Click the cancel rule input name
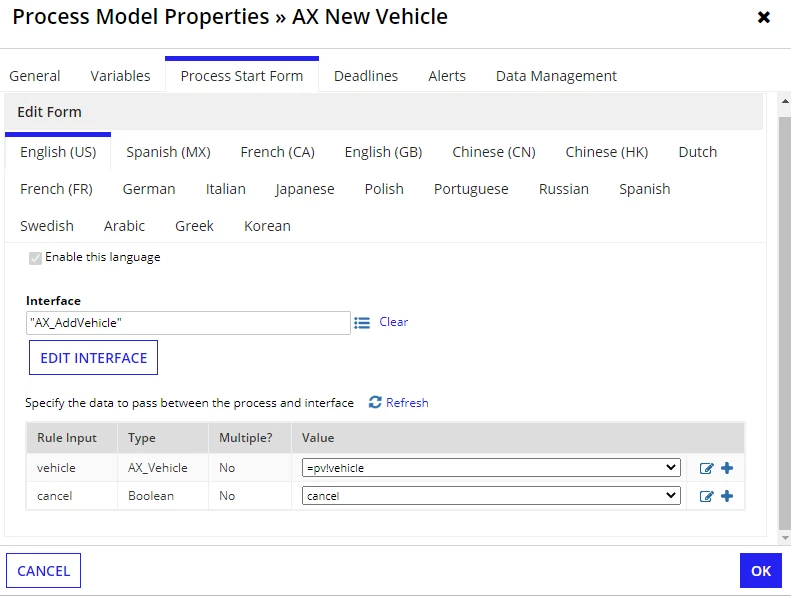 (54, 496)
